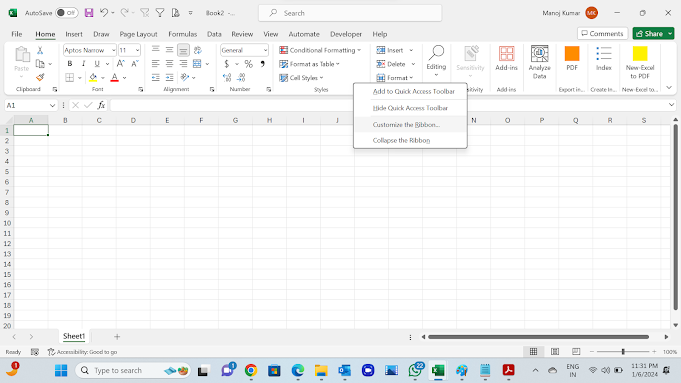Select column D header
Image resolution: width=681 pixels, height=383 pixels.
pyautogui.click(x=133, y=120)
